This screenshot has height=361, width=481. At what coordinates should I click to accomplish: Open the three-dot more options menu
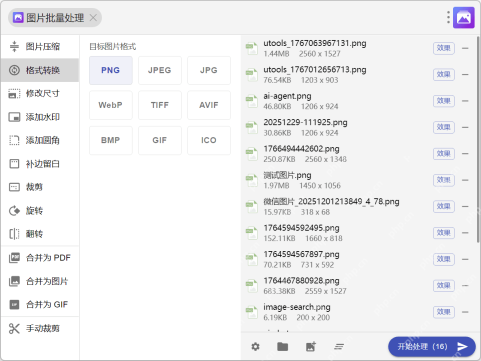pyautogui.click(x=448, y=17)
